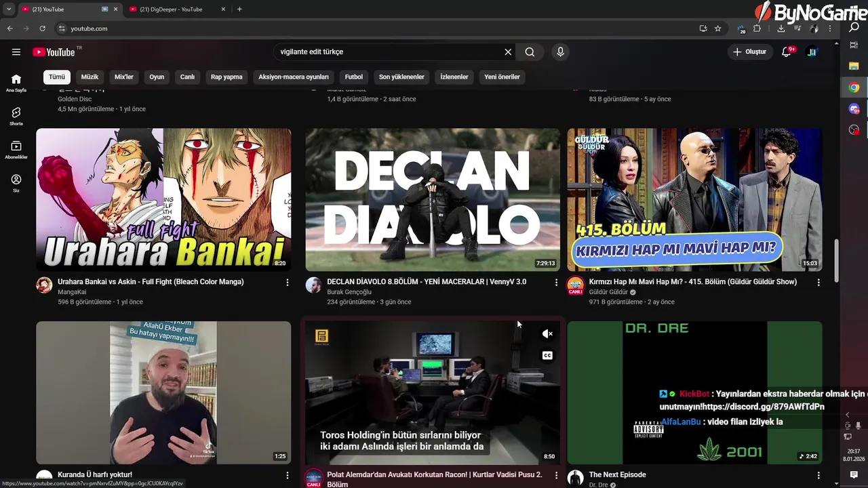The image size is (868, 488).
Task: Select the İzlenenler filter chip
Action: tap(454, 77)
